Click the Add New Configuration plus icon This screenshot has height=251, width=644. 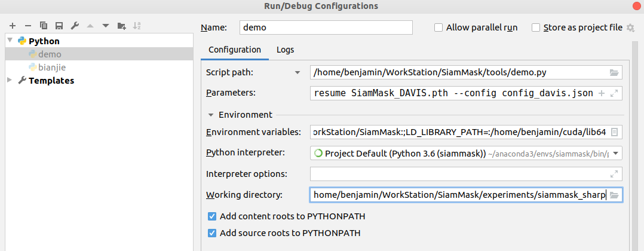click(x=13, y=26)
